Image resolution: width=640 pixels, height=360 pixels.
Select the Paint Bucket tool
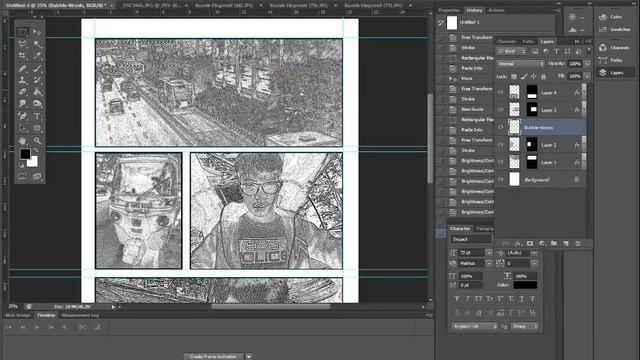37,92
